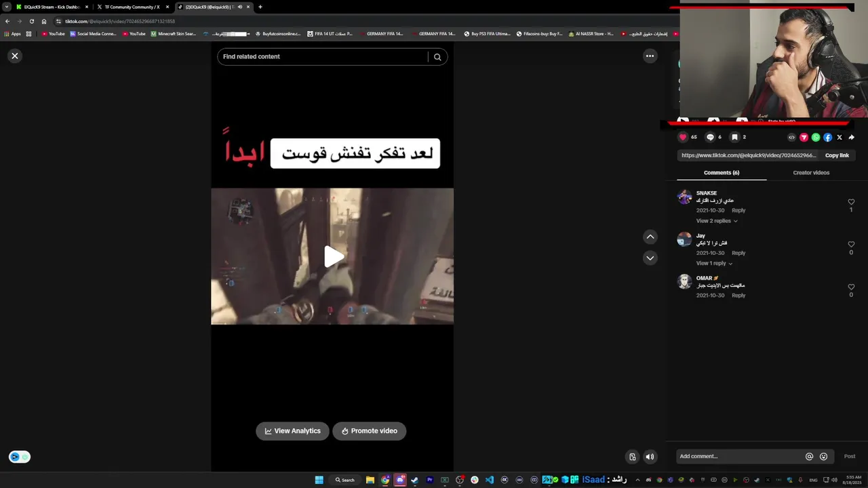The width and height of the screenshot is (868, 488).
Task: Click the taskbar Search box
Action: [x=344, y=480]
